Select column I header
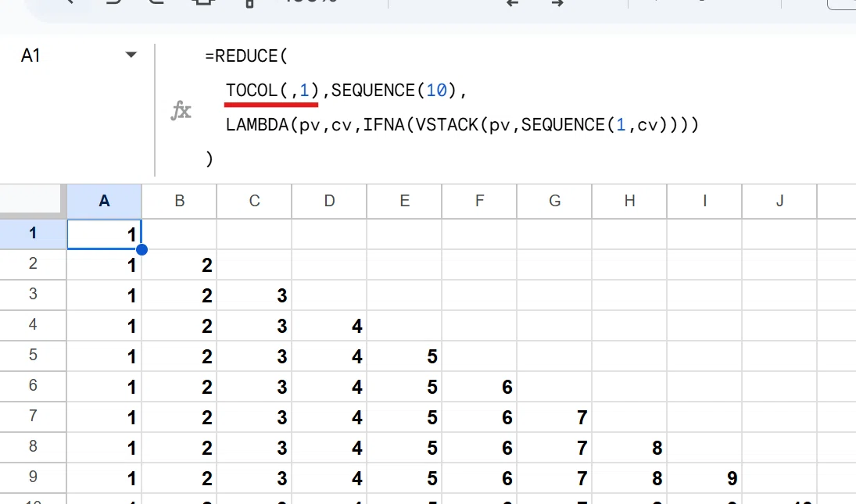The image size is (856, 504). (x=705, y=202)
